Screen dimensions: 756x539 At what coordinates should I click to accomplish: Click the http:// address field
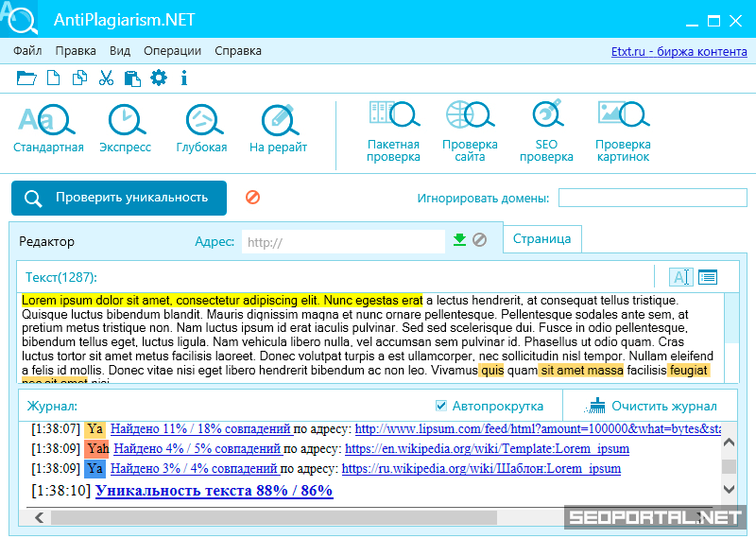point(342,242)
